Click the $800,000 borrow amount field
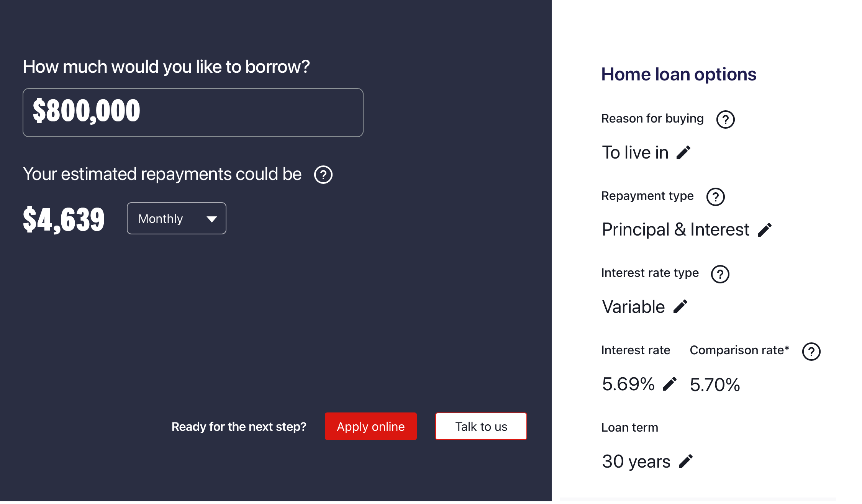862x504 pixels. 193,113
